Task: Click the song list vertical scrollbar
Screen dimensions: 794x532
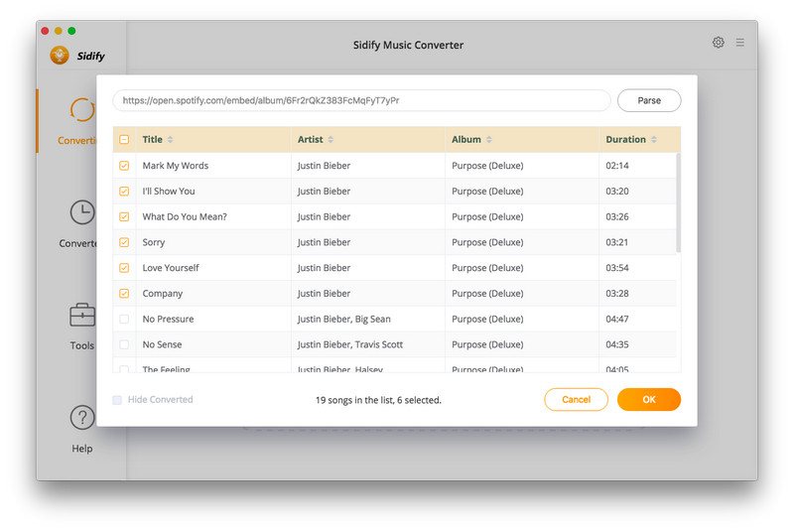Action: (x=678, y=202)
